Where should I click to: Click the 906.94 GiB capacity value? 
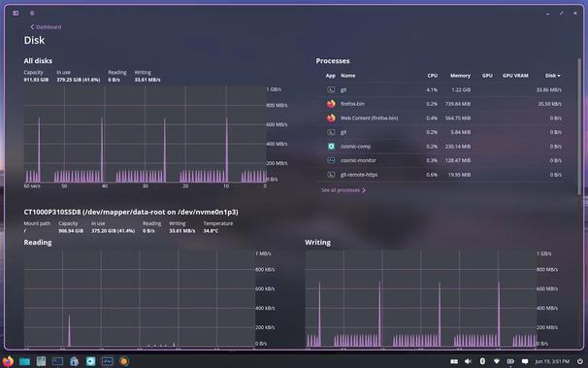coord(71,231)
